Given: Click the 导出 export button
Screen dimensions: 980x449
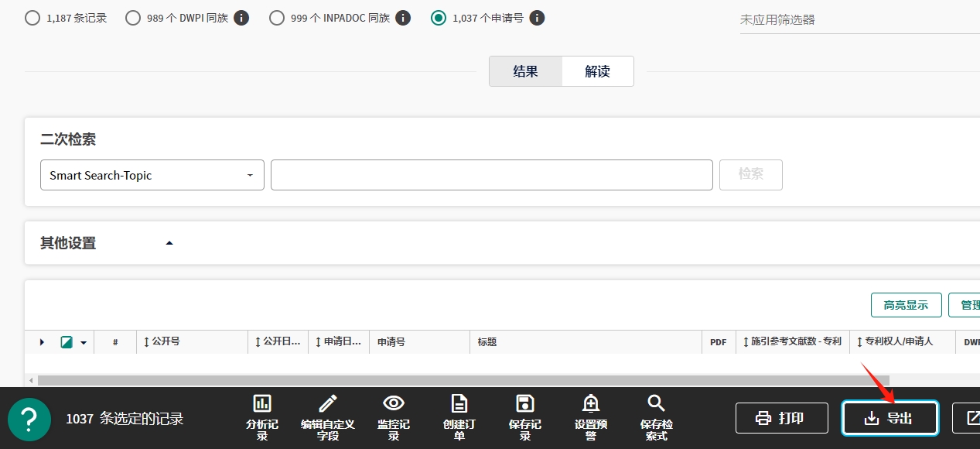Looking at the screenshot, I should pos(890,418).
